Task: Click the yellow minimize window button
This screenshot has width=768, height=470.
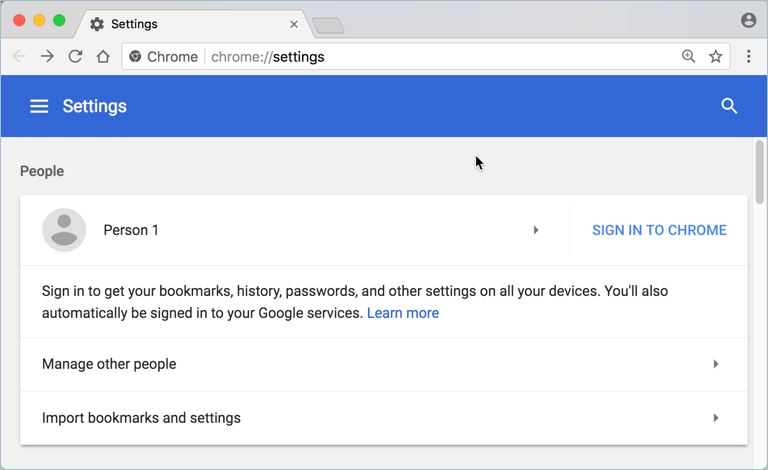Action: [x=39, y=21]
